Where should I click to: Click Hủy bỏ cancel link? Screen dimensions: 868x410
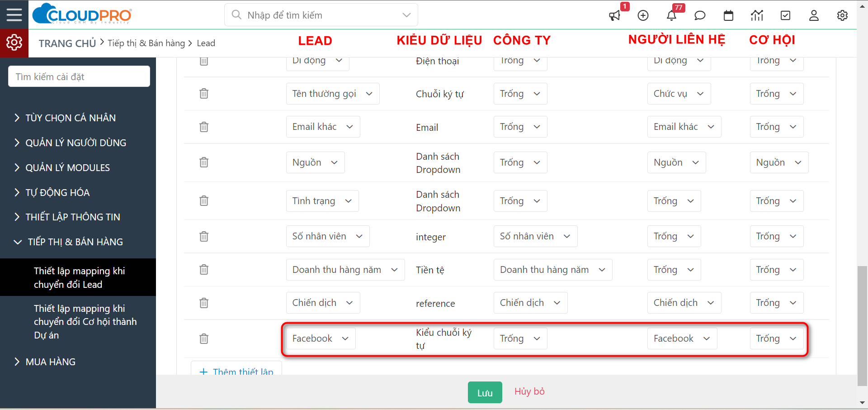(529, 391)
